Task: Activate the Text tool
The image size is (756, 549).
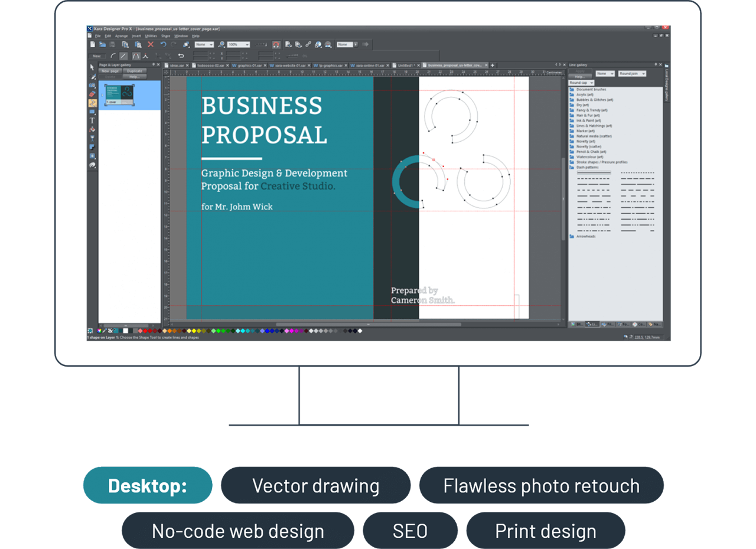Action: 92,121
